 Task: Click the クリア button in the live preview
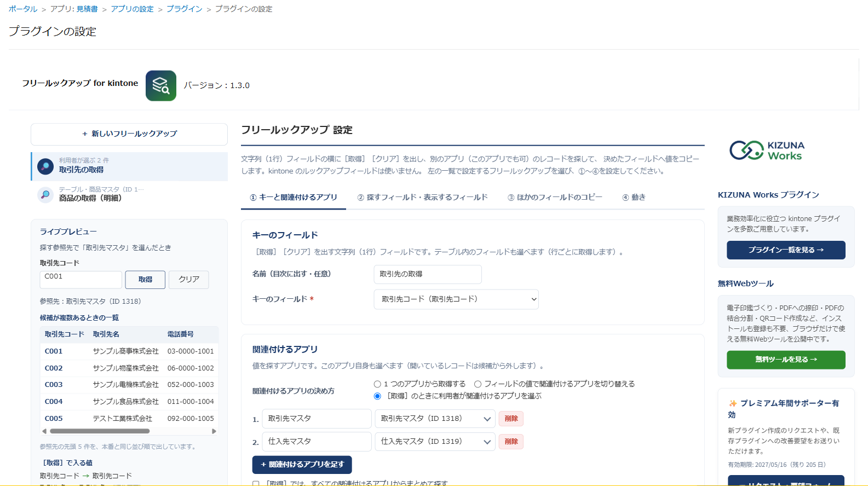pos(189,280)
